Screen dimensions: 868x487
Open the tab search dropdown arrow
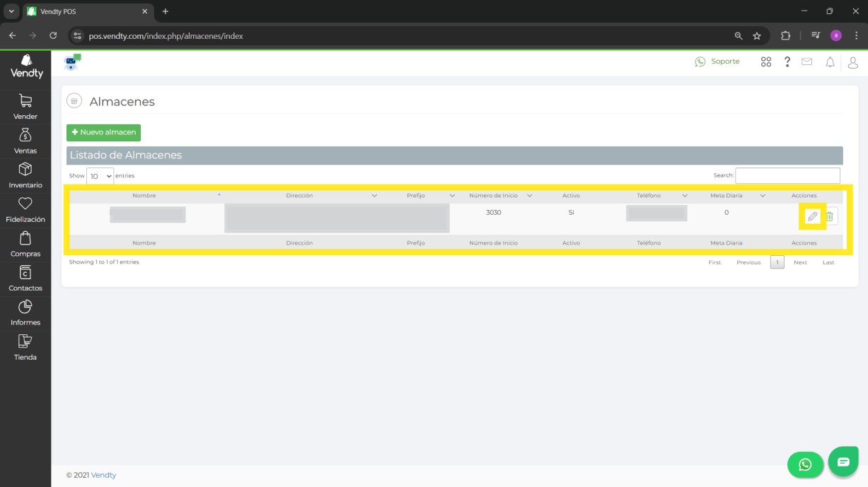(x=11, y=11)
